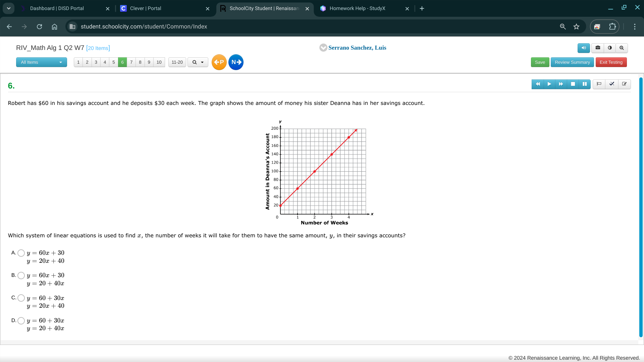Image resolution: width=644 pixels, height=362 pixels.
Task: Jump to question 7
Action: click(x=131, y=62)
